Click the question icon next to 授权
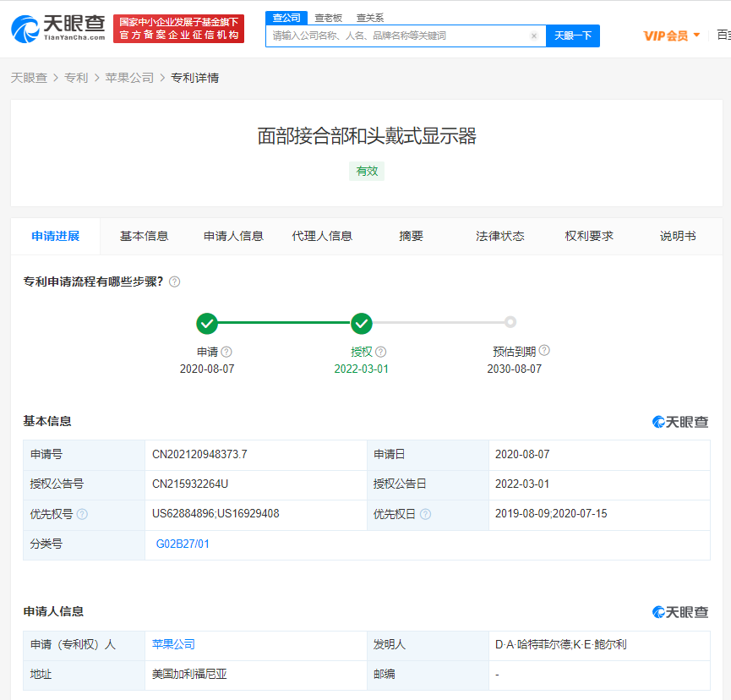Viewport: 731px width, 700px height. click(x=381, y=352)
